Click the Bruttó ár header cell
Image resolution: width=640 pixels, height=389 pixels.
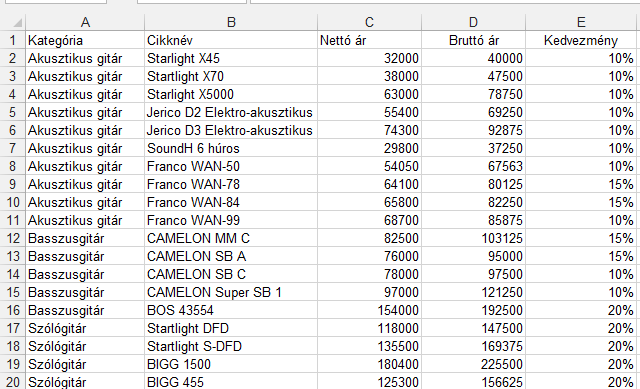pyautogui.click(x=473, y=40)
